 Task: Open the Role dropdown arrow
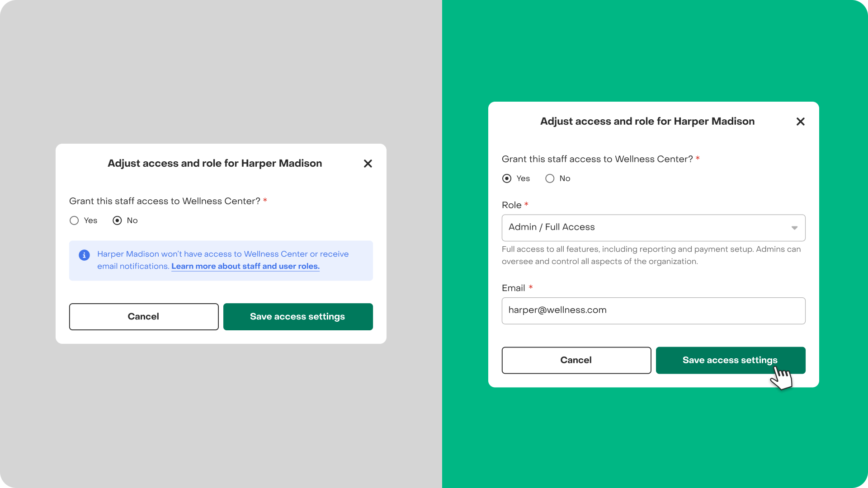point(794,228)
